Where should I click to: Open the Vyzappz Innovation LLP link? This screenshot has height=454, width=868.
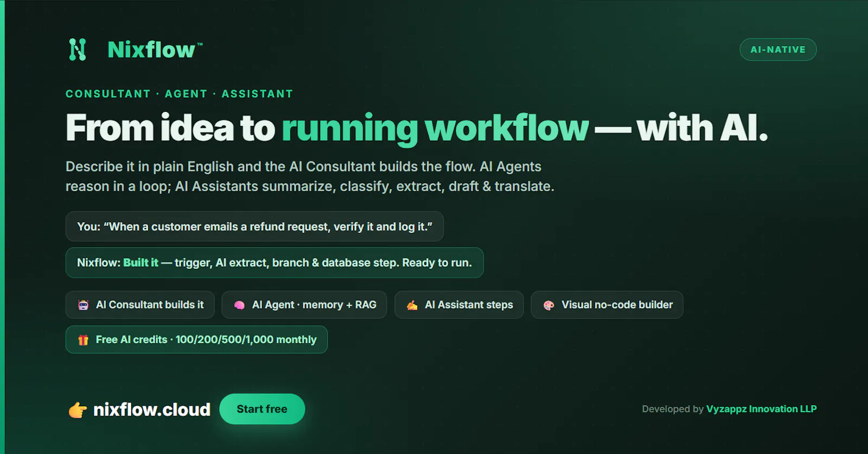coord(761,409)
